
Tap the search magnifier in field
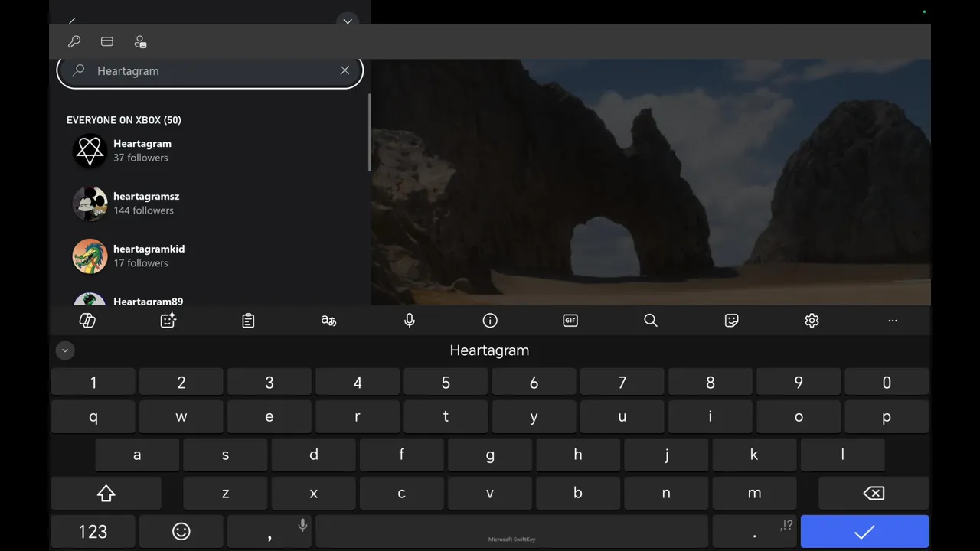78,70
